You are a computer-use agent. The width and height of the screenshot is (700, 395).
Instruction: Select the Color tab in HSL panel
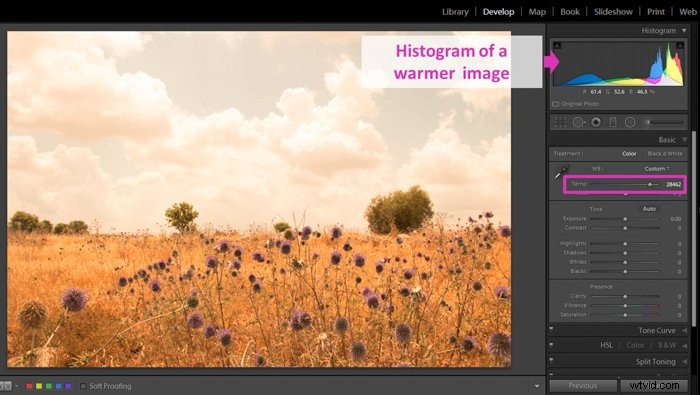click(635, 345)
